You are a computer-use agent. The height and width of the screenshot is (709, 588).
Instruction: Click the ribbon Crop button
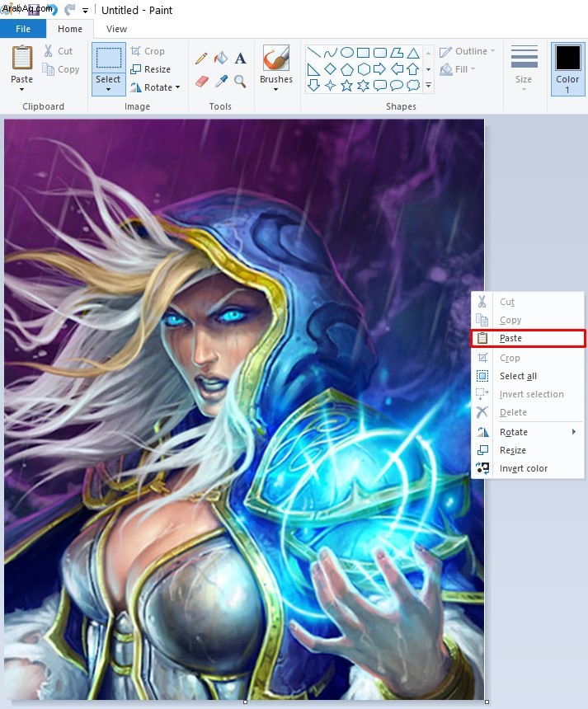point(148,51)
